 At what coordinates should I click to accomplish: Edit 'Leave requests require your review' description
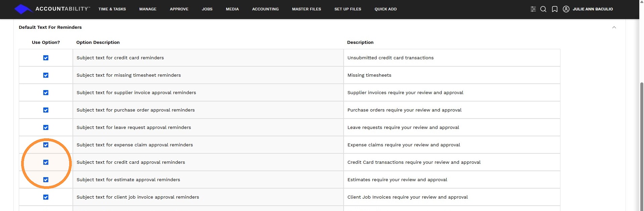pos(452,128)
